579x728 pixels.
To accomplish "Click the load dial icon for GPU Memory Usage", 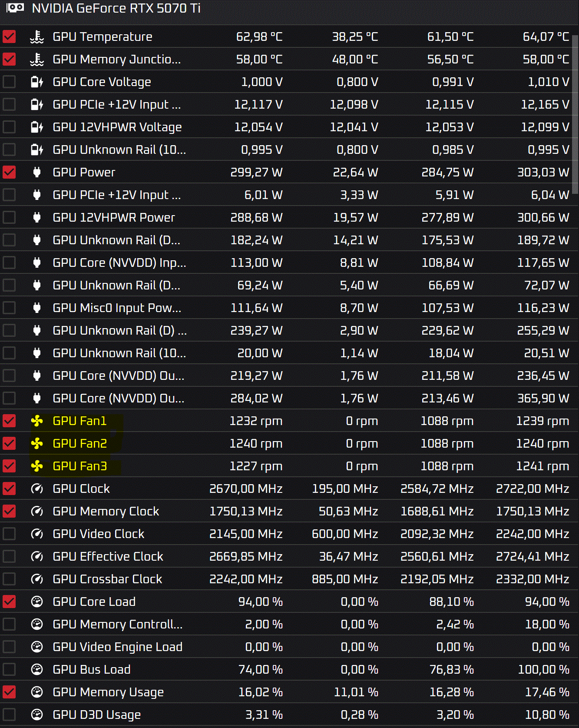I will [x=37, y=692].
